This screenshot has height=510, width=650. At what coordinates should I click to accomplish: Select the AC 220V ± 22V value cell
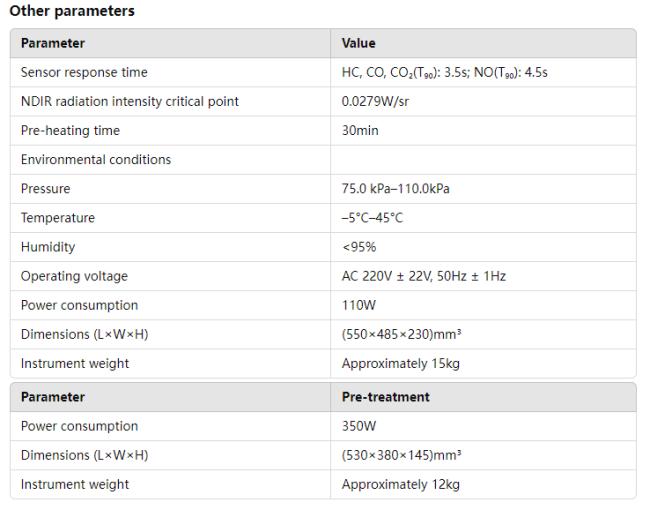point(483,276)
